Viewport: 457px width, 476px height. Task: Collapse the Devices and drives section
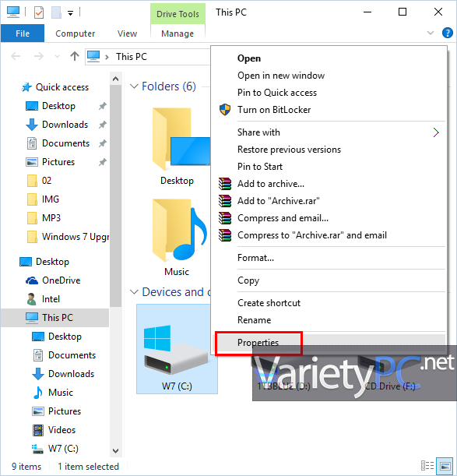click(x=134, y=292)
